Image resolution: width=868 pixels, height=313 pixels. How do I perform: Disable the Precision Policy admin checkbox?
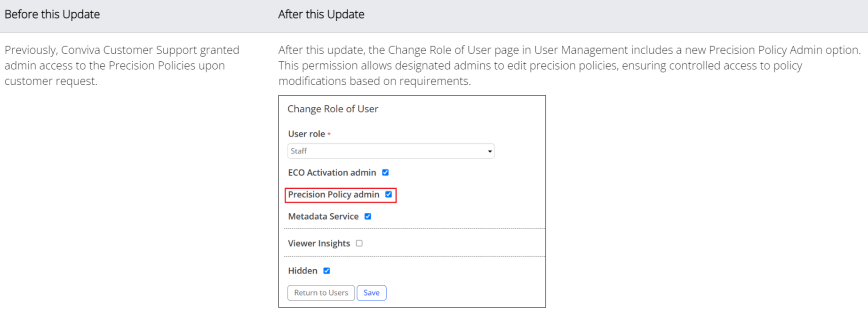tap(389, 194)
